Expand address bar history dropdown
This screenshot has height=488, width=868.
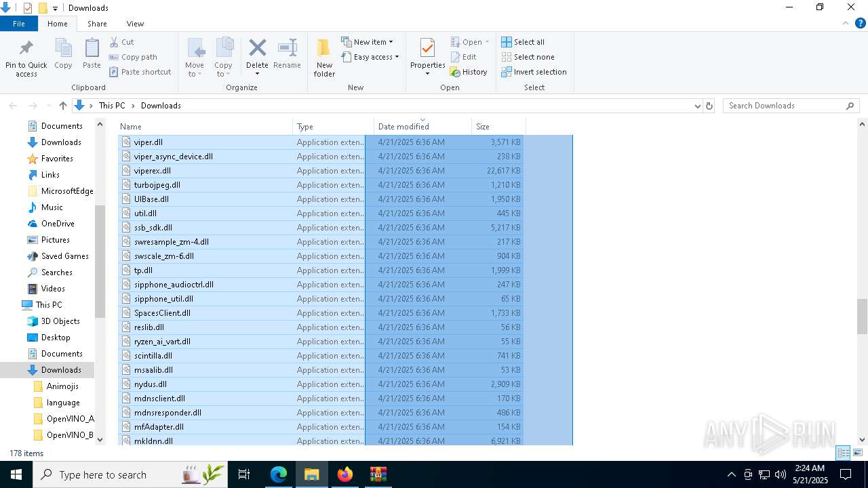(x=697, y=106)
